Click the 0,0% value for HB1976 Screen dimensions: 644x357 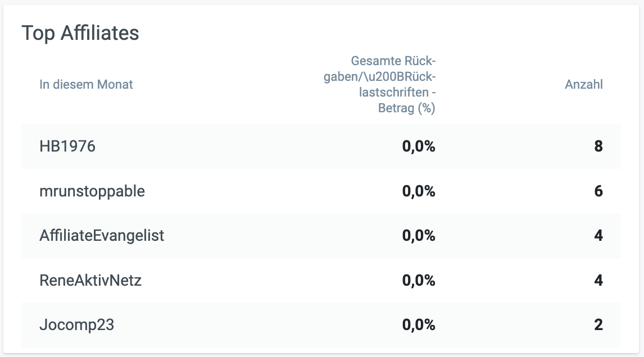point(419,147)
